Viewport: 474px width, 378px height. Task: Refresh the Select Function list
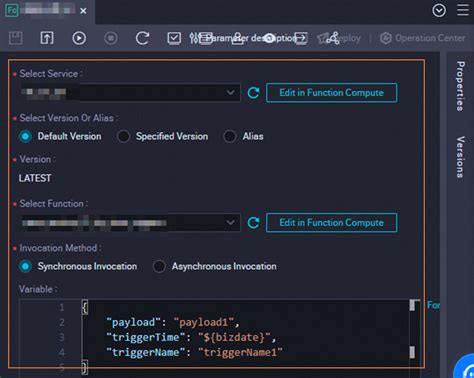[x=253, y=222]
